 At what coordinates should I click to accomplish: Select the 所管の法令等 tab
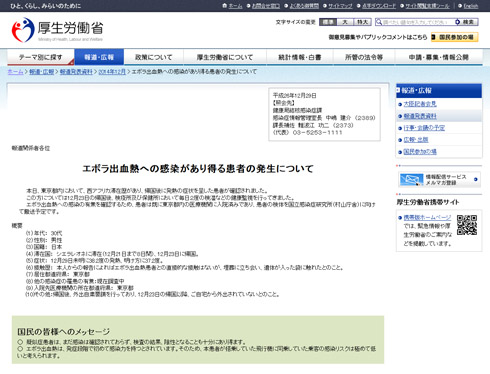(x=364, y=57)
